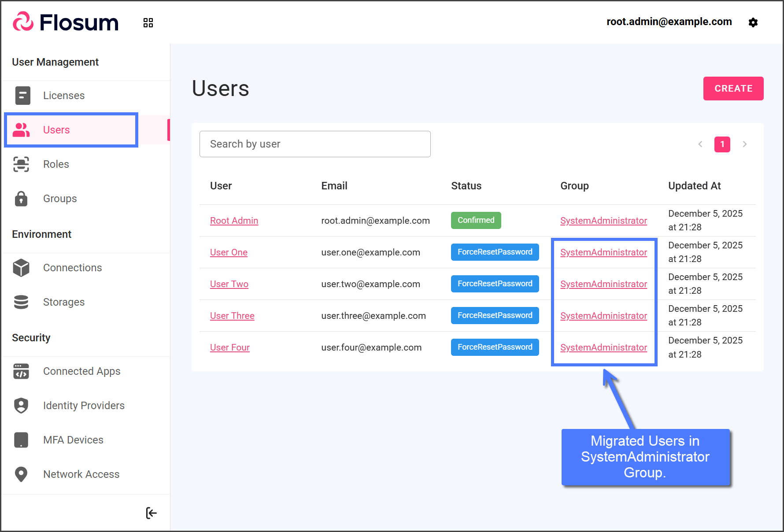Click the Storages database icon
The width and height of the screenshot is (784, 532).
[x=21, y=302]
